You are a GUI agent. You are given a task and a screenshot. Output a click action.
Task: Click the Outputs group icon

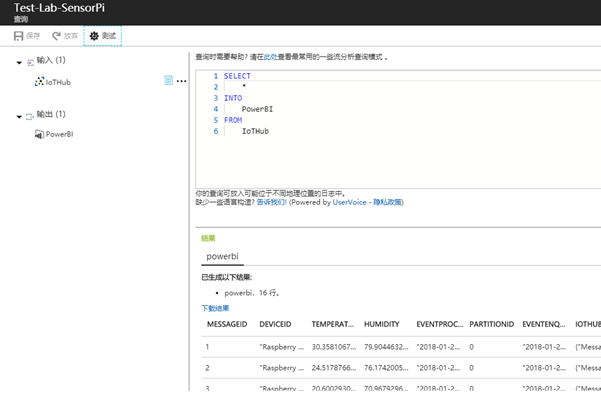tap(30, 117)
